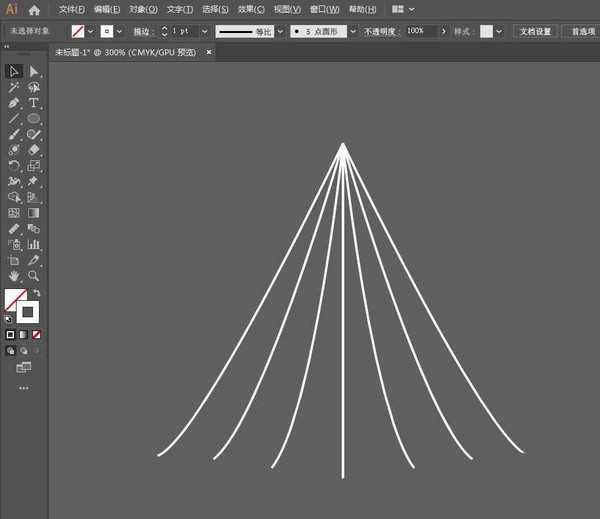The height and width of the screenshot is (519, 600).
Task: Select the Magic Wand tool
Action: (14, 87)
